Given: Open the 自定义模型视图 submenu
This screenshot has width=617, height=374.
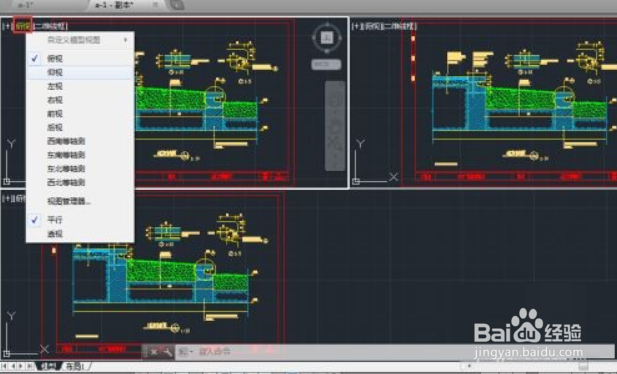Looking at the screenshot, I should click(x=80, y=40).
